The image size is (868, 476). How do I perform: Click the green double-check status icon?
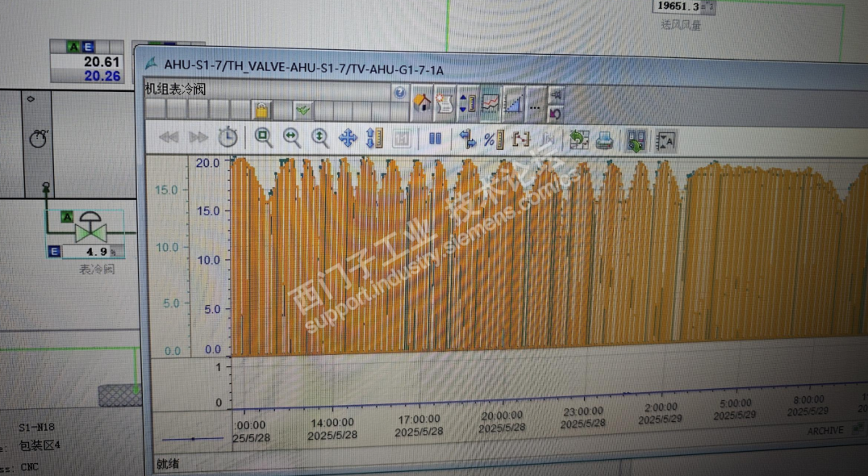click(303, 111)
